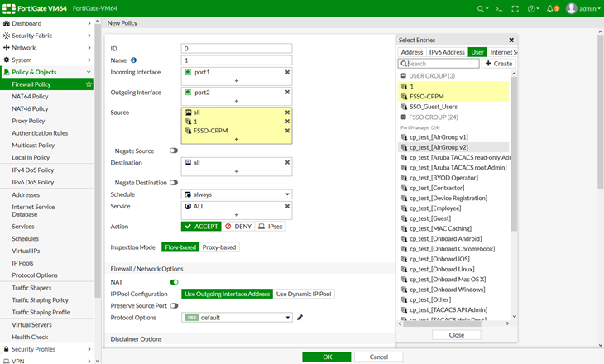Image resolution: width=604 pixels, height=364 pixels.
Task: Add a Service entry with plus icon
Action: [x=237, y=214]
